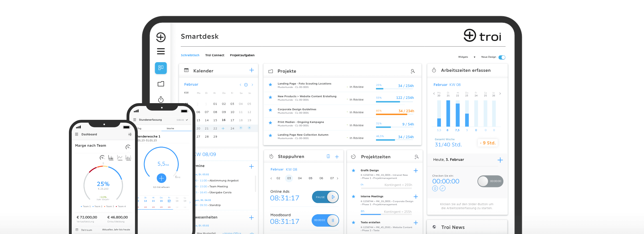The height and width of the screenshot is (234, 644).
Task: Go to next month in Kalender
Action: point(252,85)
